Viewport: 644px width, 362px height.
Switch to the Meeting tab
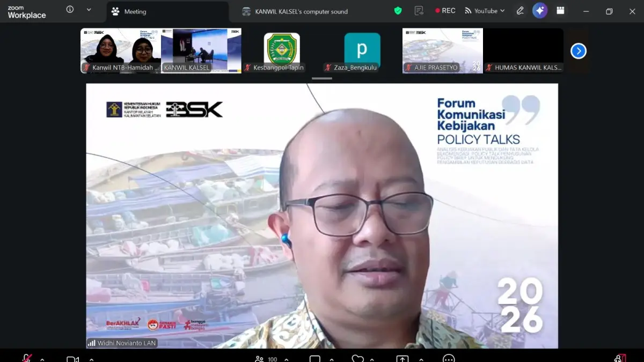coord(168,11)
